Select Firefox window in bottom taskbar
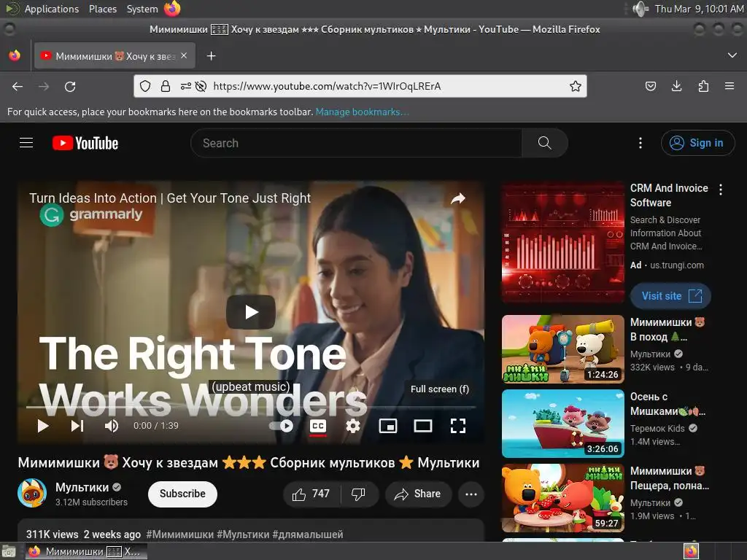The image size is (747, 560). pos(88,551)
